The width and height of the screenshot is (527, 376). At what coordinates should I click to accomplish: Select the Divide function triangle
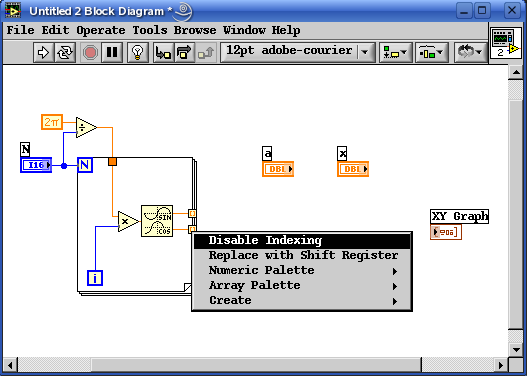86,128
